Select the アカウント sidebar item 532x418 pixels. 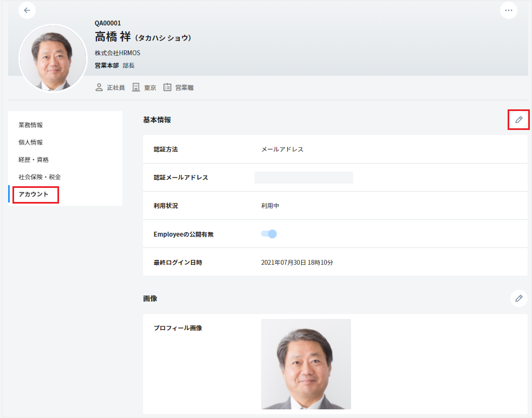[x=34, y=194]
